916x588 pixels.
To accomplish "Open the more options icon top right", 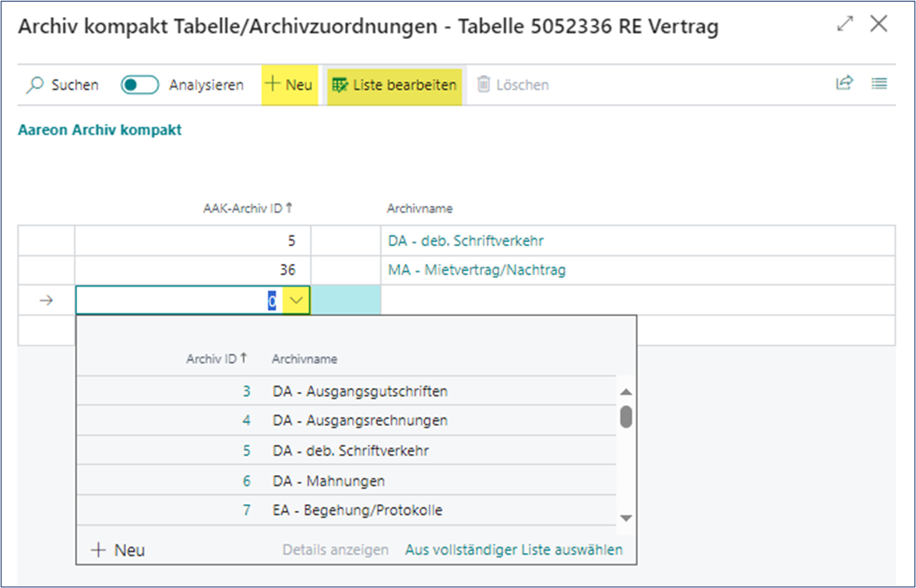I will 879,84.
